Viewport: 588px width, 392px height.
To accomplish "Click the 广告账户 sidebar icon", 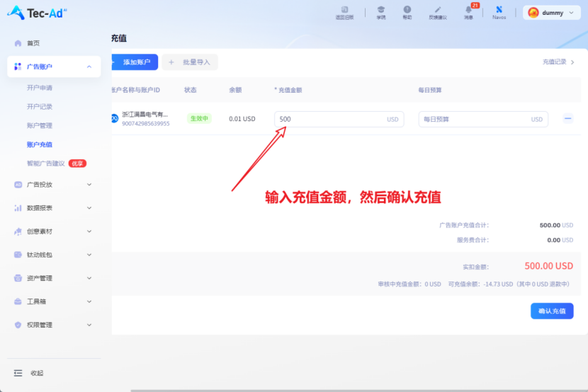I will (18, 67).
